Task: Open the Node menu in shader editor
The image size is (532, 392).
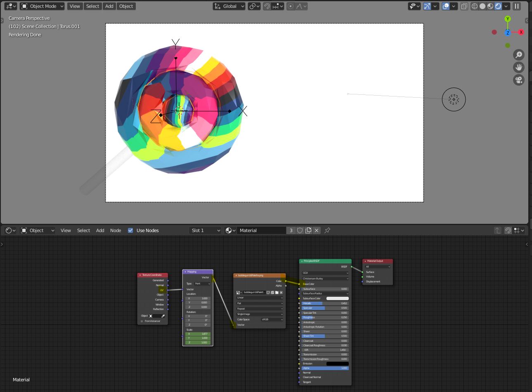Action: point(116,230)
